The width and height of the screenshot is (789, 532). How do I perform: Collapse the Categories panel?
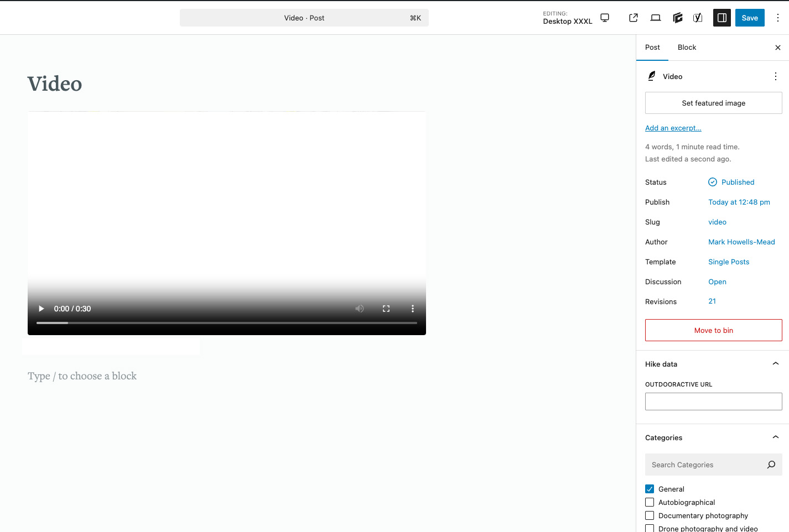pos(775,437)
